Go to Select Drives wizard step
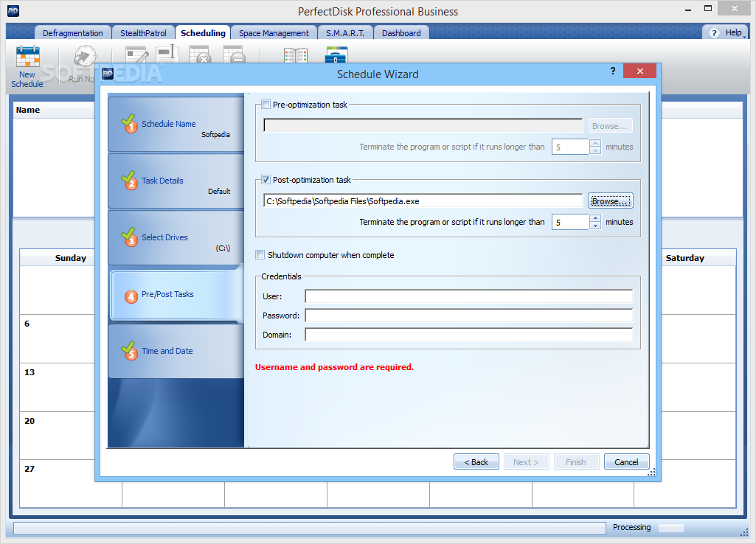 [176, 238]
